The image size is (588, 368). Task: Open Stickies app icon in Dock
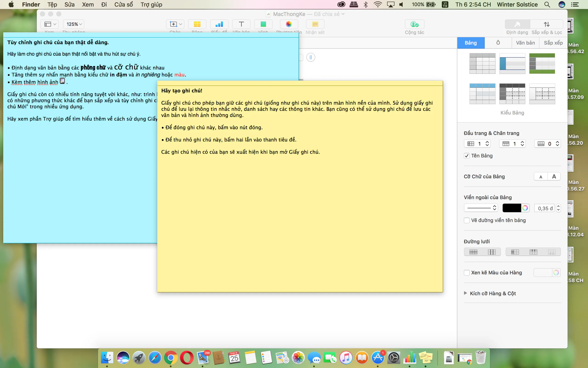pyautogui.click(x=425, y=357)
